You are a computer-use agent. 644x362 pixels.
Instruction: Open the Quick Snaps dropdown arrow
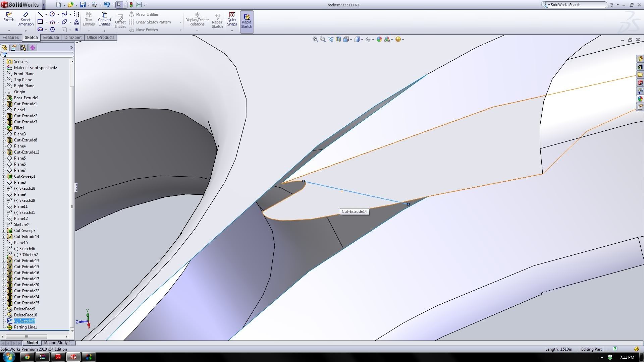point(232,31)
